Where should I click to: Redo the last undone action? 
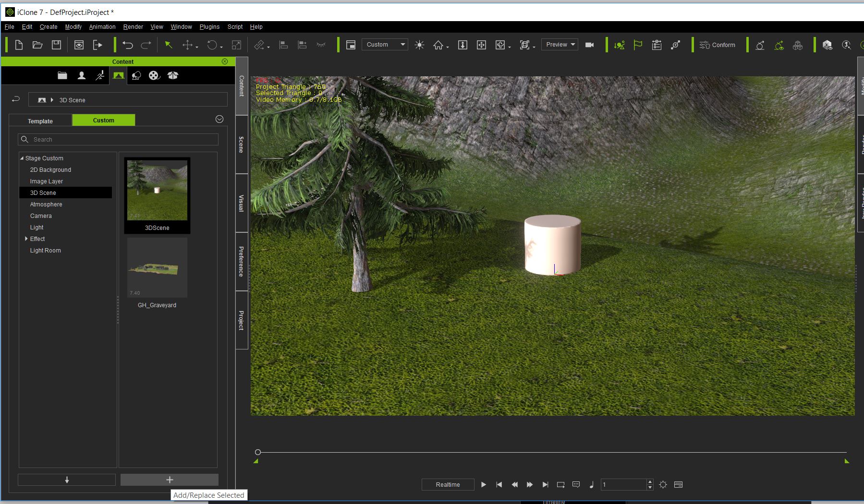(146, 45)
